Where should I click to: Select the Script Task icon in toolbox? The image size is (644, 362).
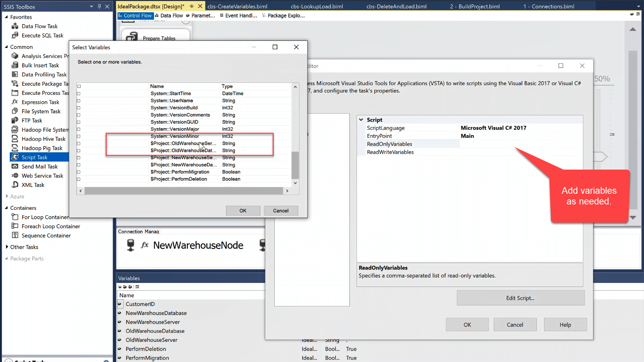[x=15, y=157]
